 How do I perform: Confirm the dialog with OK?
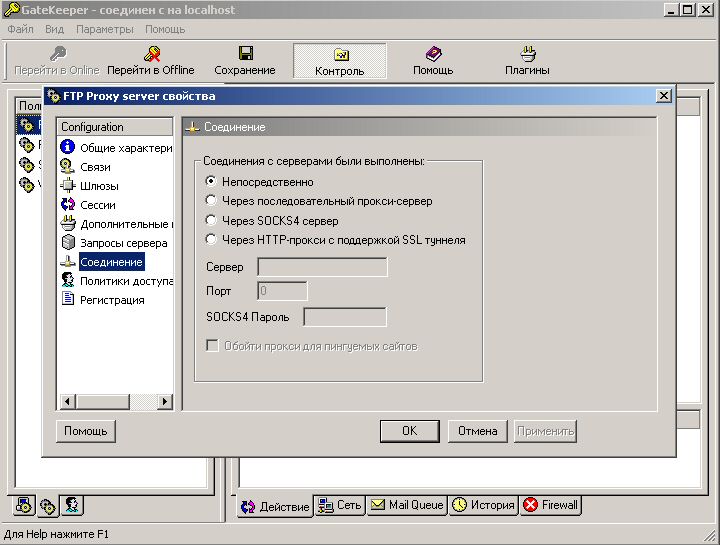click(x=410, y=431)
